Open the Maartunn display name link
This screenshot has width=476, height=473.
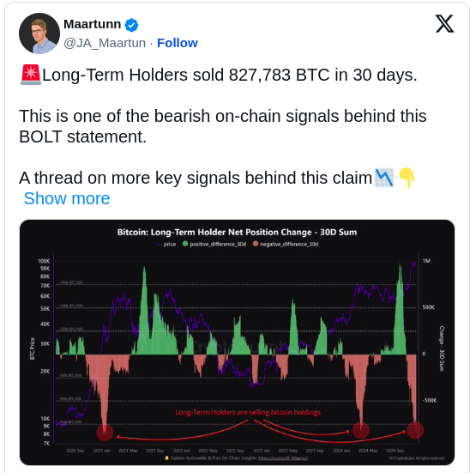pyautogui.click(x=93, y=24)
